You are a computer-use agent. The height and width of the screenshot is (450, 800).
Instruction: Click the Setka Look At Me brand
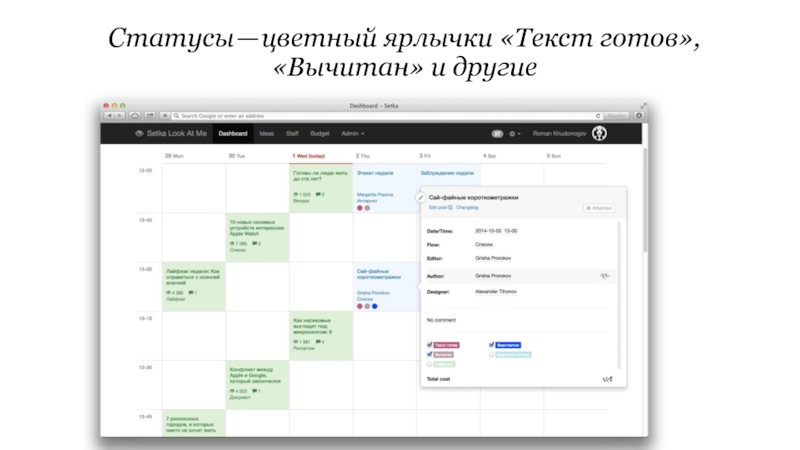pyautogui.click(x=177, y=134)
